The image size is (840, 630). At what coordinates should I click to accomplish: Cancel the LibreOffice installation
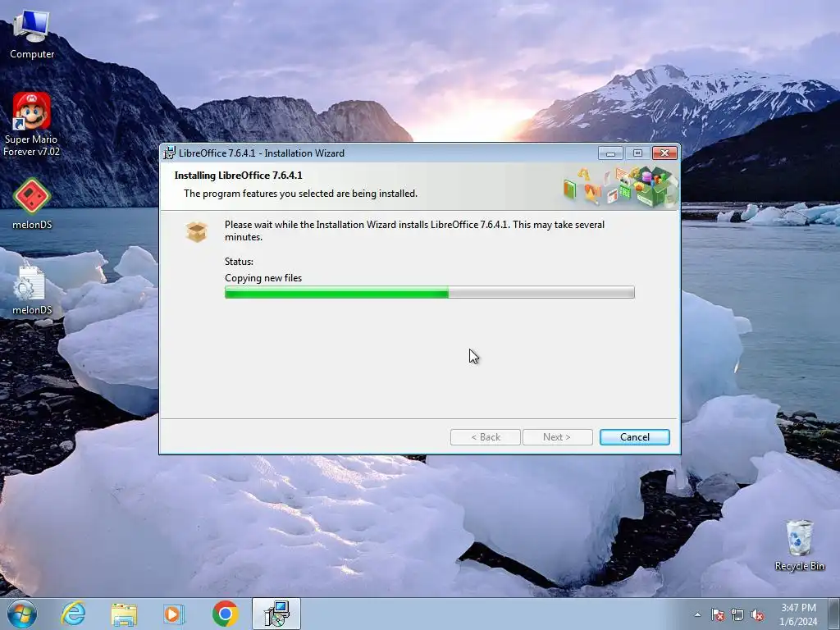[x=634, y=437]
